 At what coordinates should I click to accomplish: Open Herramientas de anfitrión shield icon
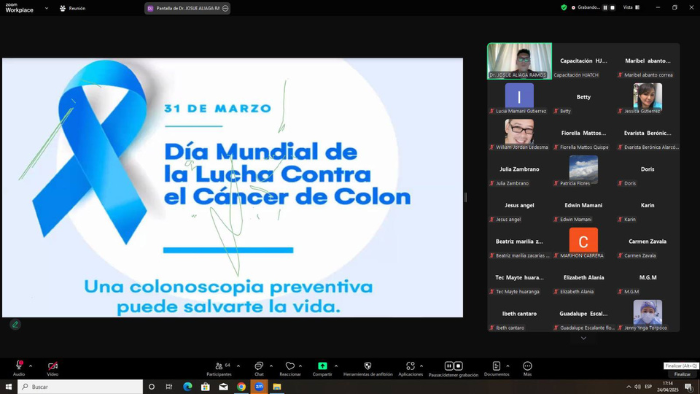[367, 366]
